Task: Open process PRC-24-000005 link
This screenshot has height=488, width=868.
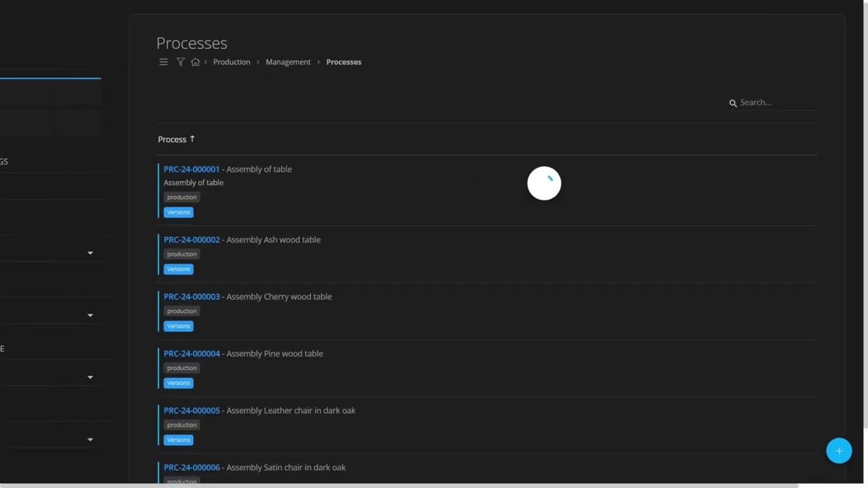Action: click(192, 410)
